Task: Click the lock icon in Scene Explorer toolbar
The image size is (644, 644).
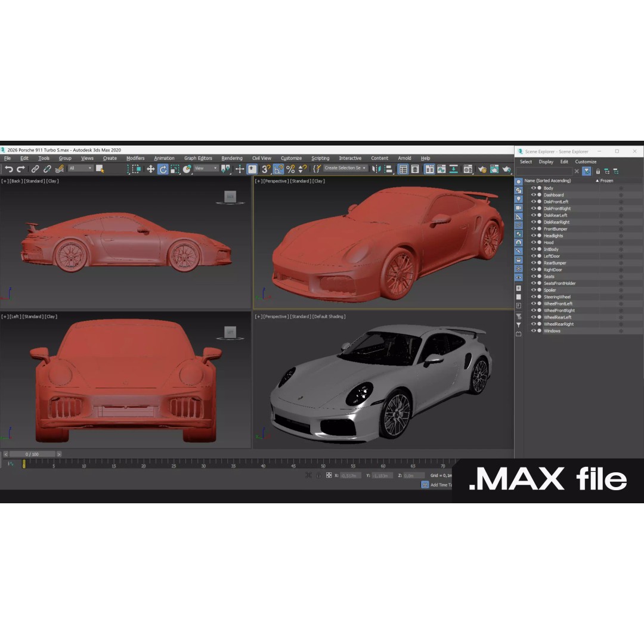Action: pos(598,171)
